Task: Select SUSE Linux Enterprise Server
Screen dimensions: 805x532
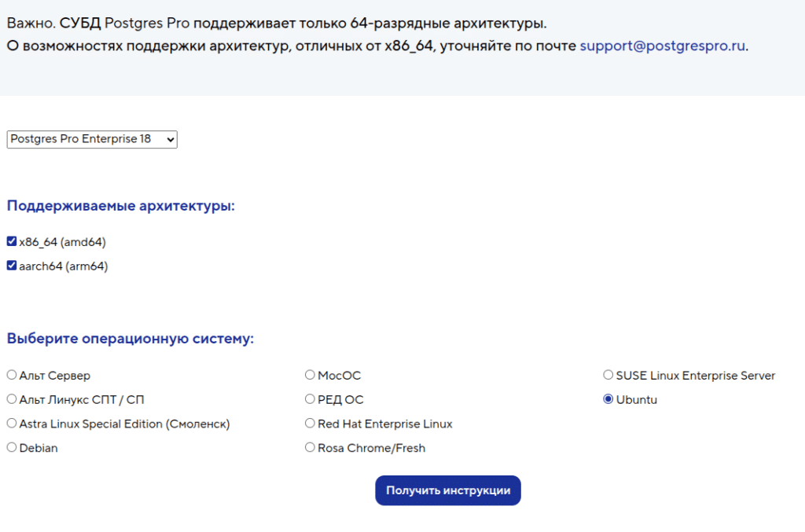Action: coord(608,375)
